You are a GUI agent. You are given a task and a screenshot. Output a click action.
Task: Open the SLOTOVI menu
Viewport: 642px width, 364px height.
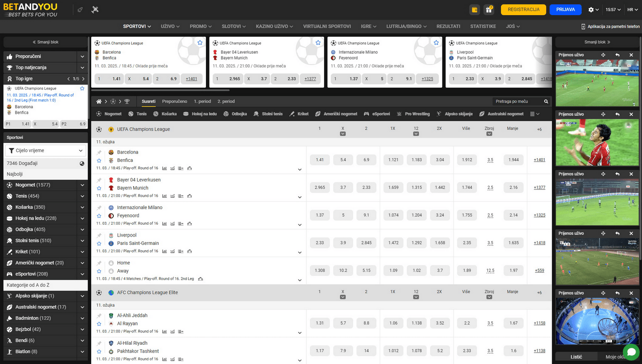point(234,27)
